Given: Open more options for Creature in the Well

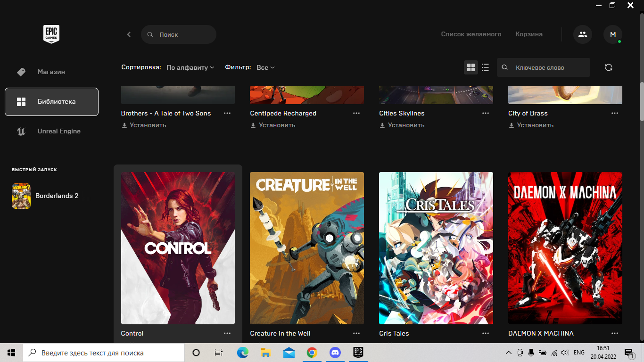Looking at the screenshot, I should (x=356, y=333).
